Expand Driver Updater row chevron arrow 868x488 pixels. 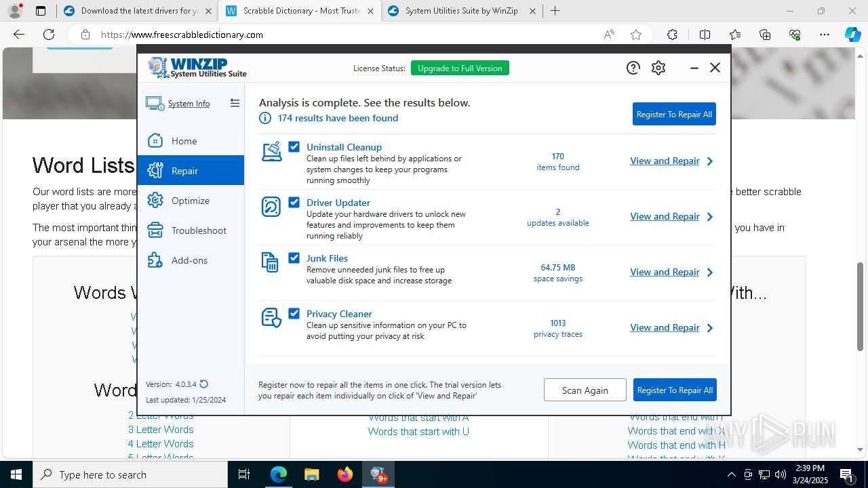(x=710, y=217)
